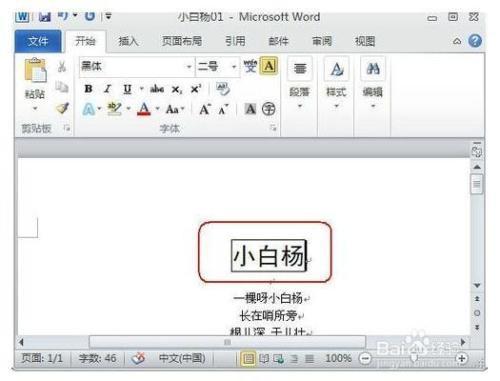
Task: Click the language 中文(中国) indicator
Action: [182, 358]
